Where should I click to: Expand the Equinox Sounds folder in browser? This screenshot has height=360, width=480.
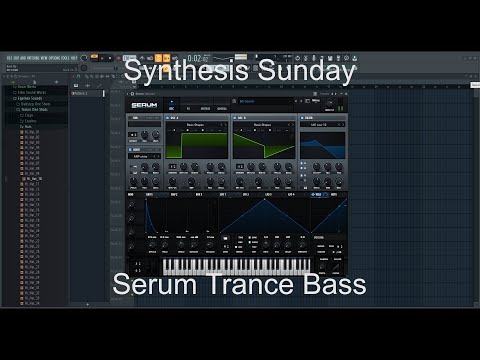click(x=27, y=98)
